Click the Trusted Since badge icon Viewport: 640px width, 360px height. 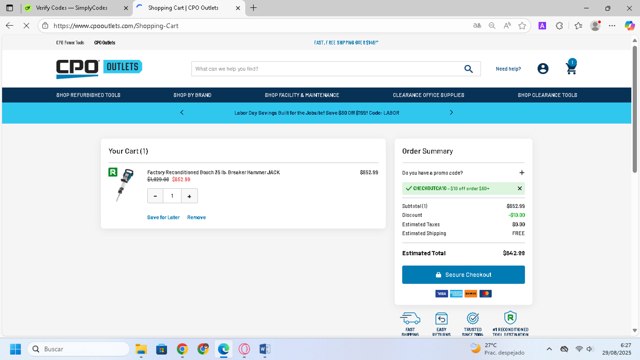(473, 318)
